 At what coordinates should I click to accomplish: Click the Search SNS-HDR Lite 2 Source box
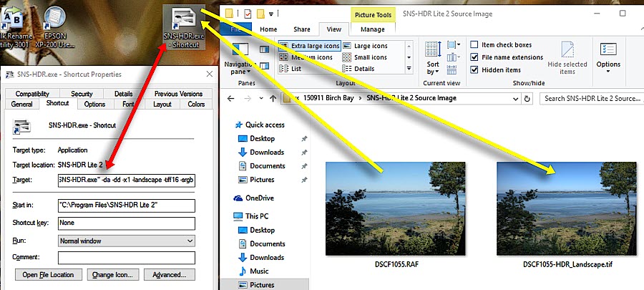pyautogui.click(x=592, y=99)
